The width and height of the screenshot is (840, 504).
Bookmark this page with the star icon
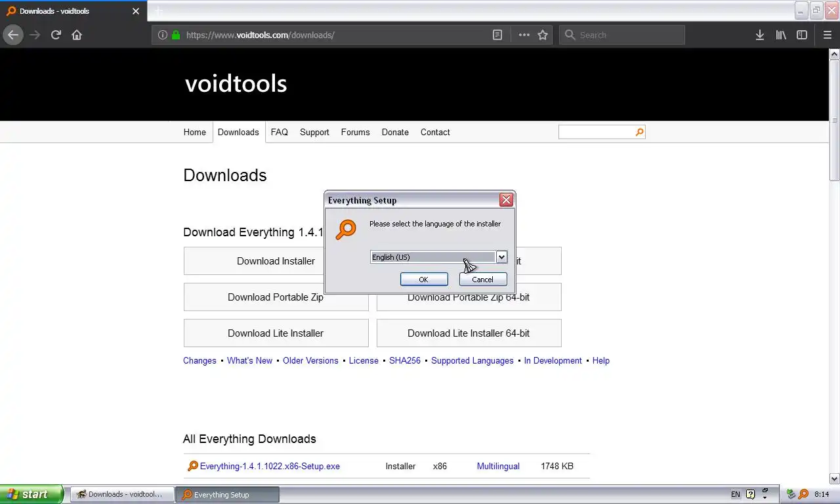tap(543, 35)
